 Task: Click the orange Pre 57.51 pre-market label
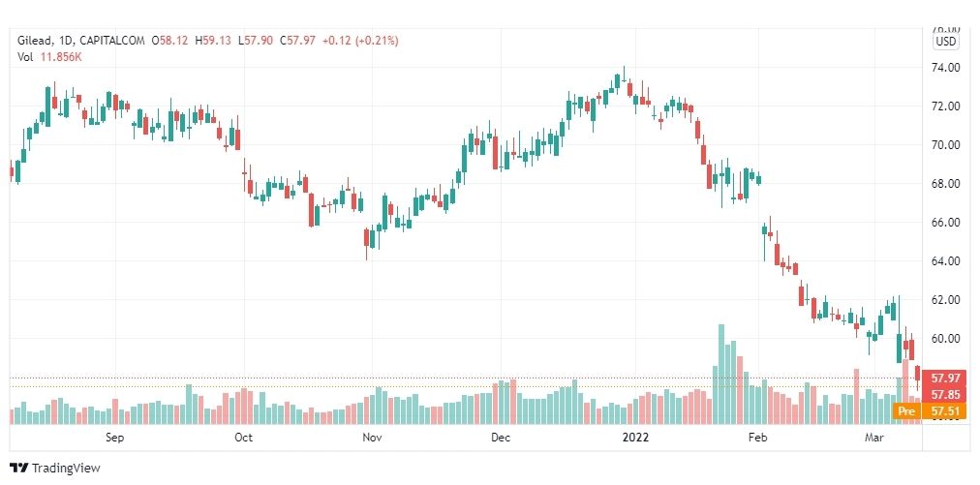tap(930, 411)
